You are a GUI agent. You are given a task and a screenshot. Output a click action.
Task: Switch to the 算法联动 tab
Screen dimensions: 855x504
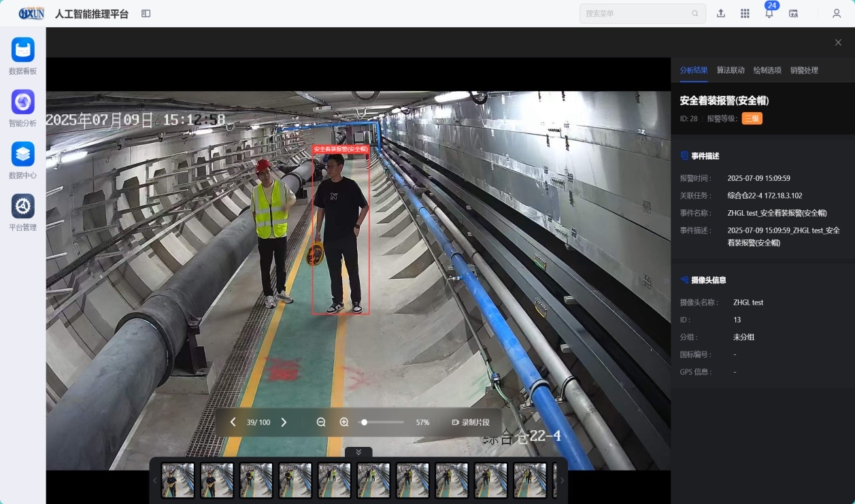731,70
